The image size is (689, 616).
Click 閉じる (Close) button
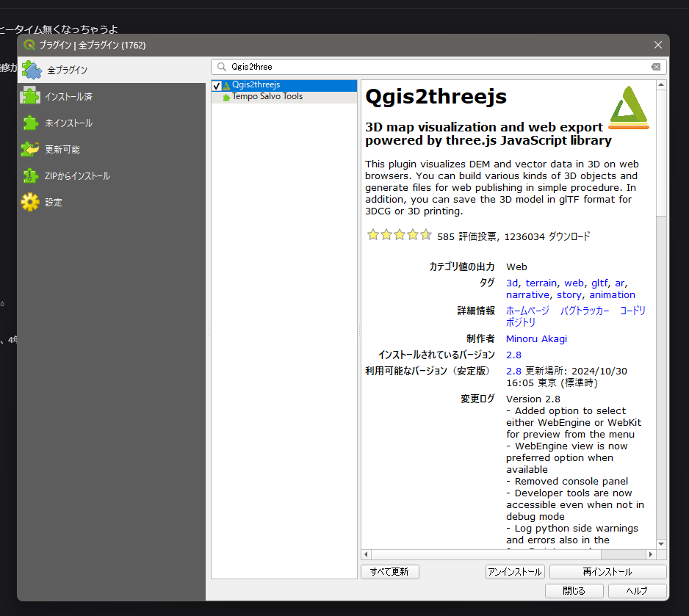pos(574,591)
